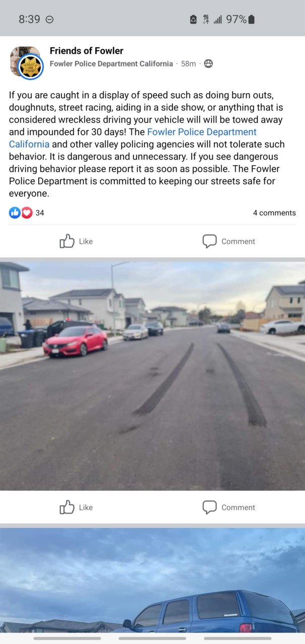
Task: Open Friends of Fowler group title
Action: 87,51
